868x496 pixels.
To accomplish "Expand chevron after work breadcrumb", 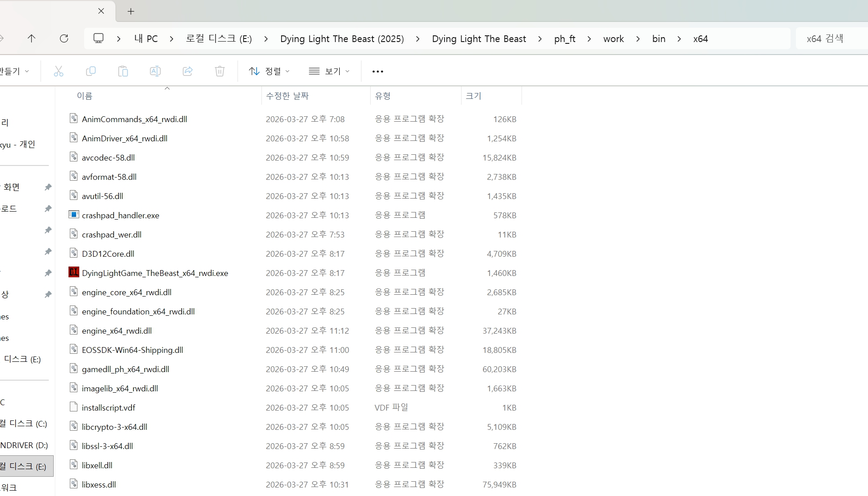I will (638, 39).
